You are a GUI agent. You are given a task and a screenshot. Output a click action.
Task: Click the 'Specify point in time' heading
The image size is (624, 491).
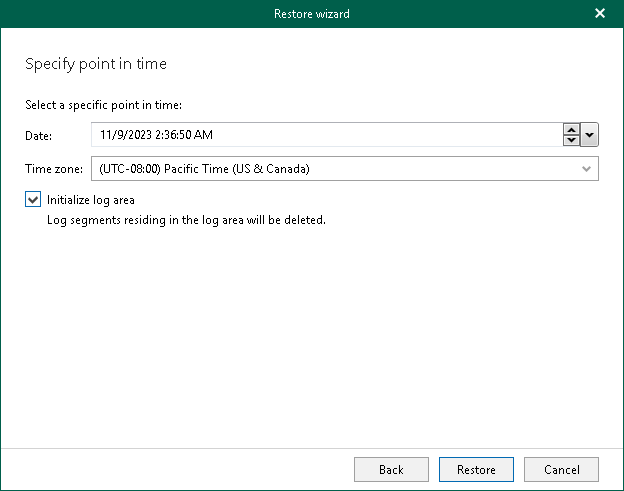tap(95, 64)
